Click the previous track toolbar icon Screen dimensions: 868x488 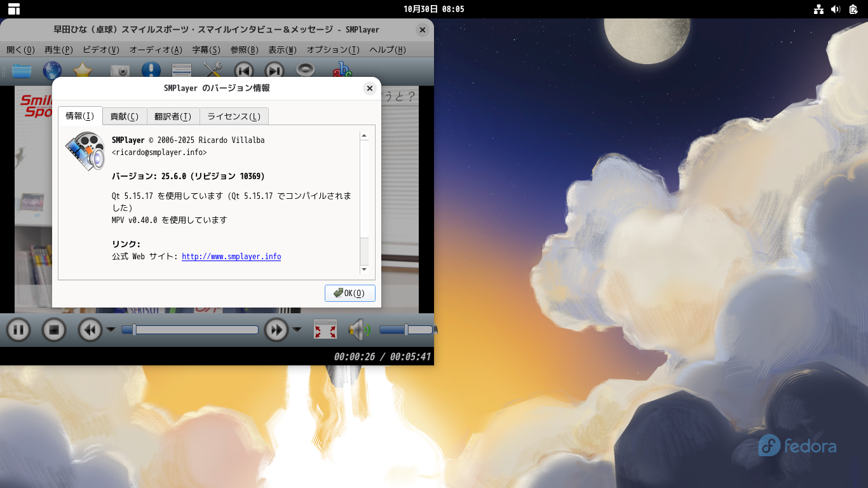click(244, 71)
